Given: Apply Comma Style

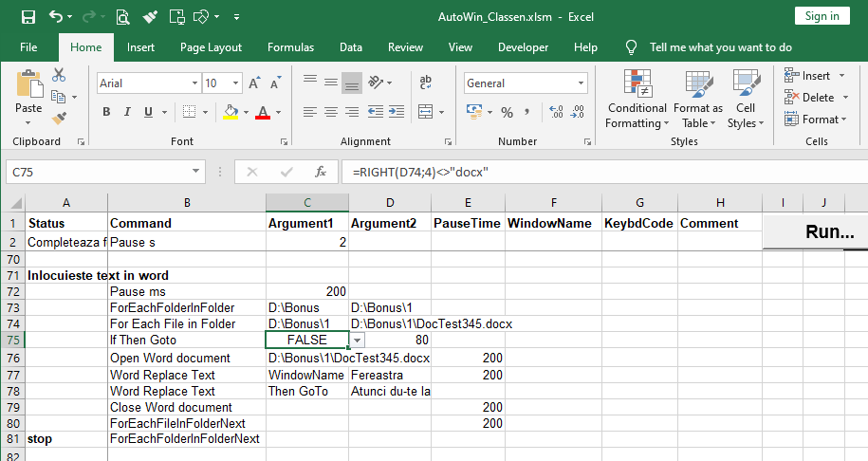Looking at the screenshot, I should [x=527, y=112].
